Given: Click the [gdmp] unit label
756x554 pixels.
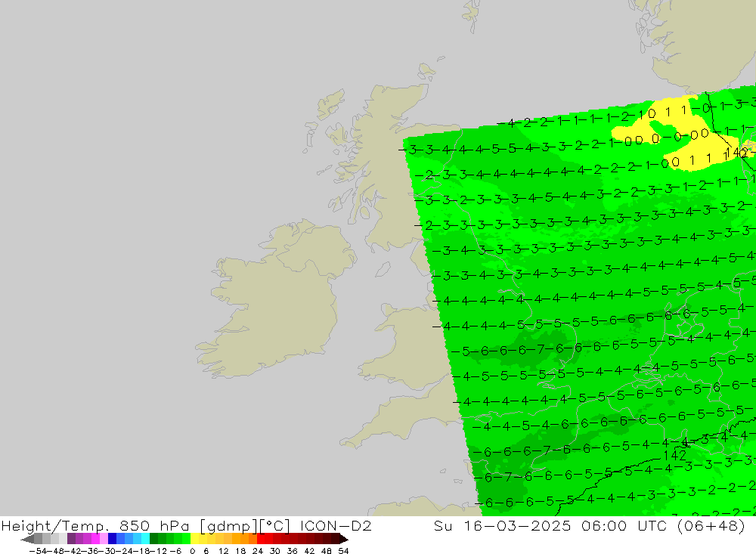Looking at the screenshot, I should point(229,525).
